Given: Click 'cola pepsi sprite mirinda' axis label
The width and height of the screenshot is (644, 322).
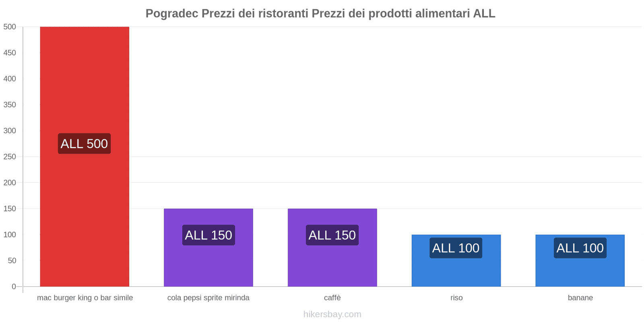Looking at the screenshot, I should 208,298.
